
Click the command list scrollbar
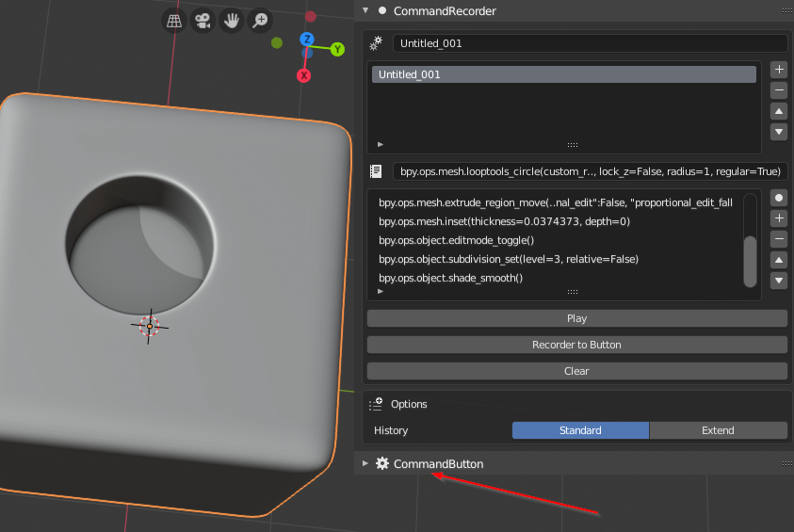click(x=750, y=262)
